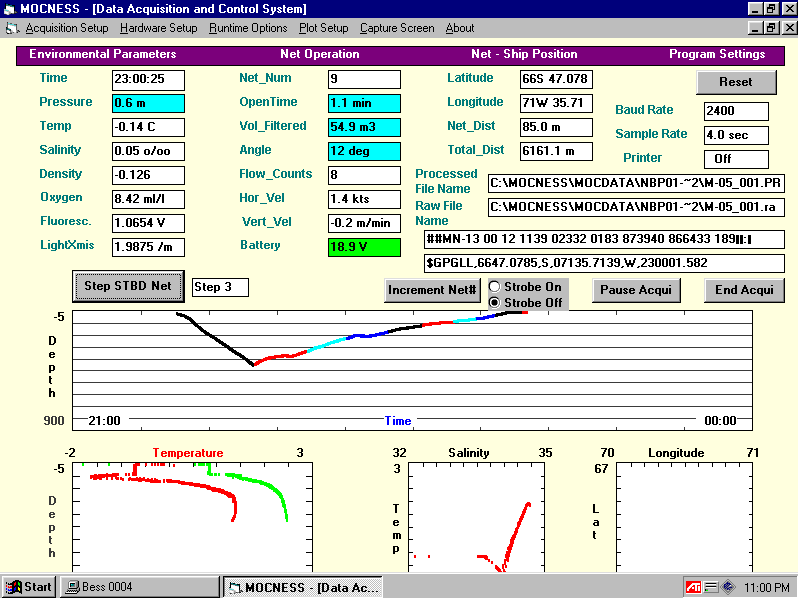This screenshot has width=798, height=598.
Task: Click the Angle value 12 deg
Action: tap(364, 151)
